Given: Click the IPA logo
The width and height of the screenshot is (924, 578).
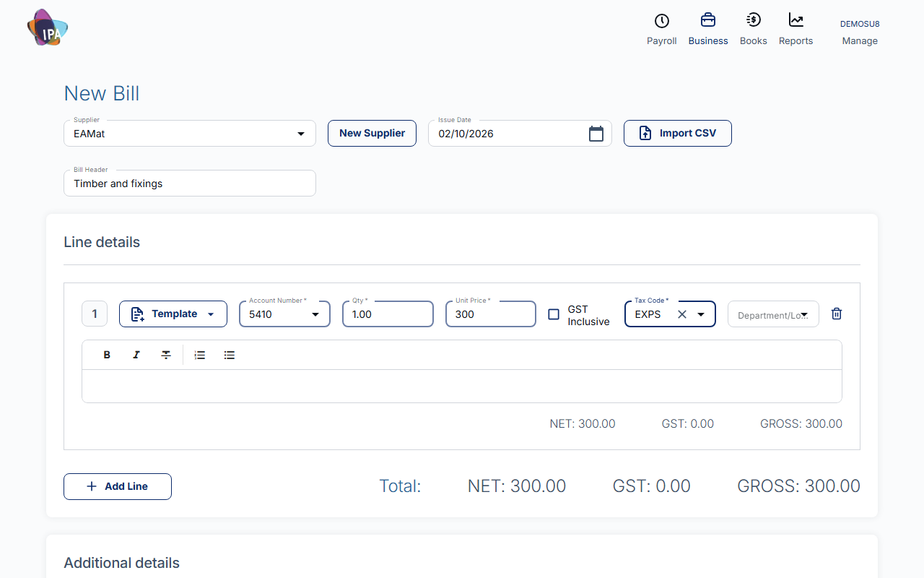Looking at the screenshot, I should [48, 28].
